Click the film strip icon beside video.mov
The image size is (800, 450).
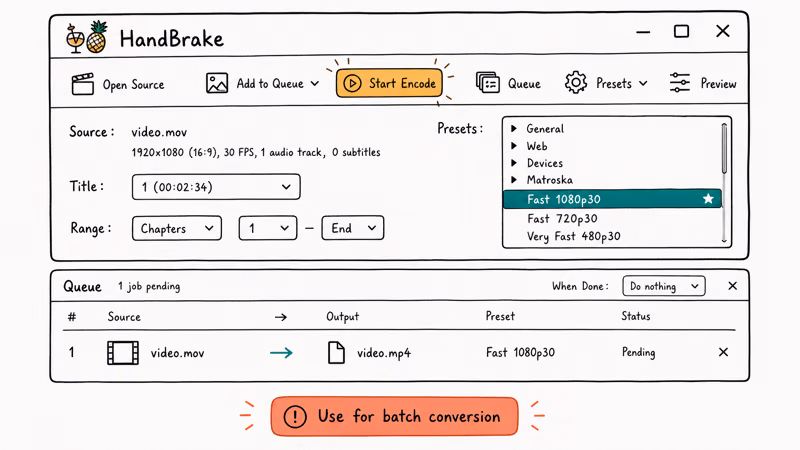(x=123, y=353)
